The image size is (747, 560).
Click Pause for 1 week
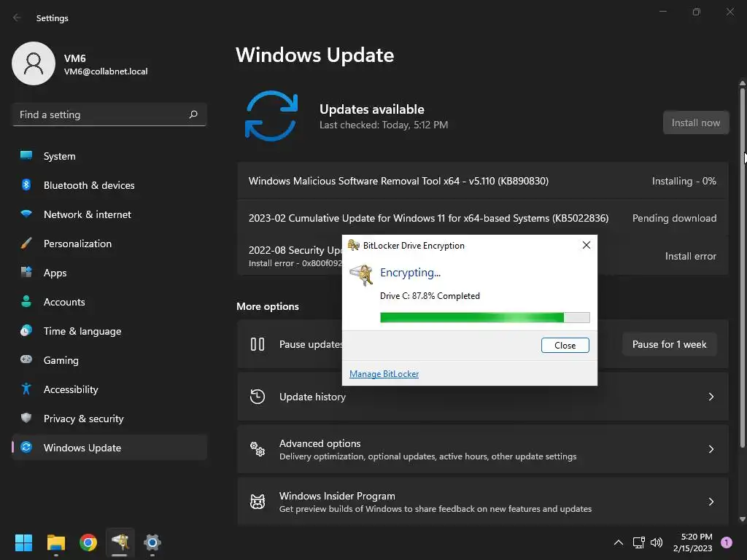coord(670,344)
